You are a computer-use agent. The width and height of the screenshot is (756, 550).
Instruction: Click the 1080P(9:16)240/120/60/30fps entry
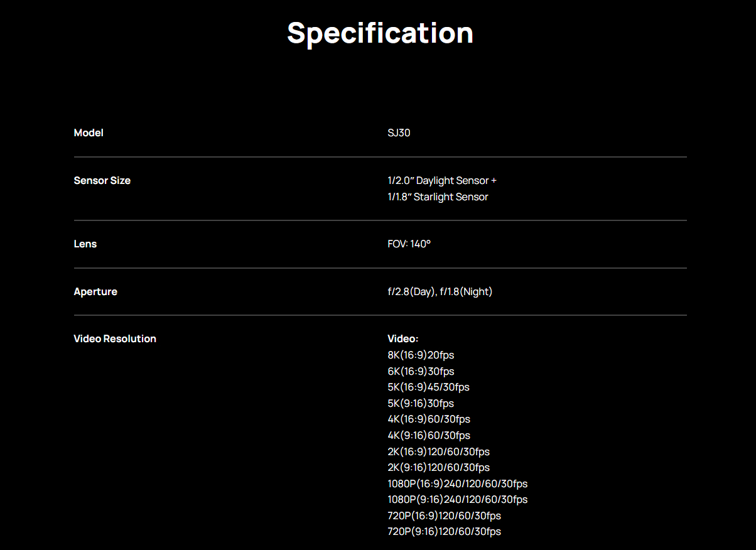click(457, 500)
